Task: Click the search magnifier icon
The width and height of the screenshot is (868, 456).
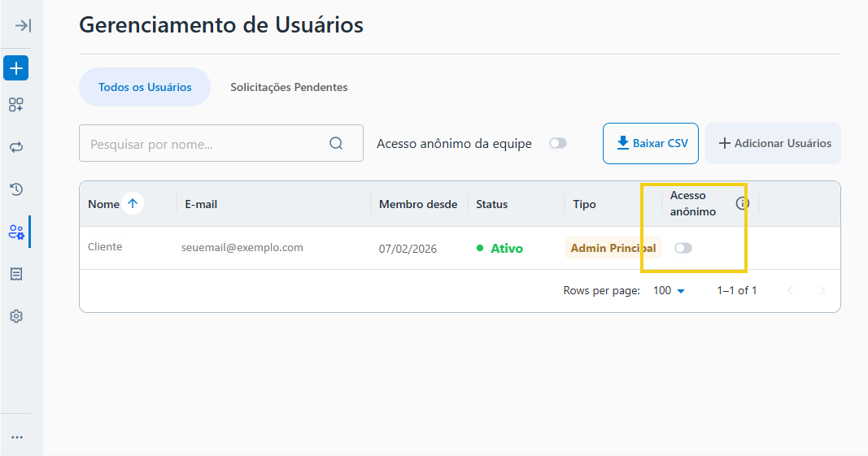Action: point(336,143)
